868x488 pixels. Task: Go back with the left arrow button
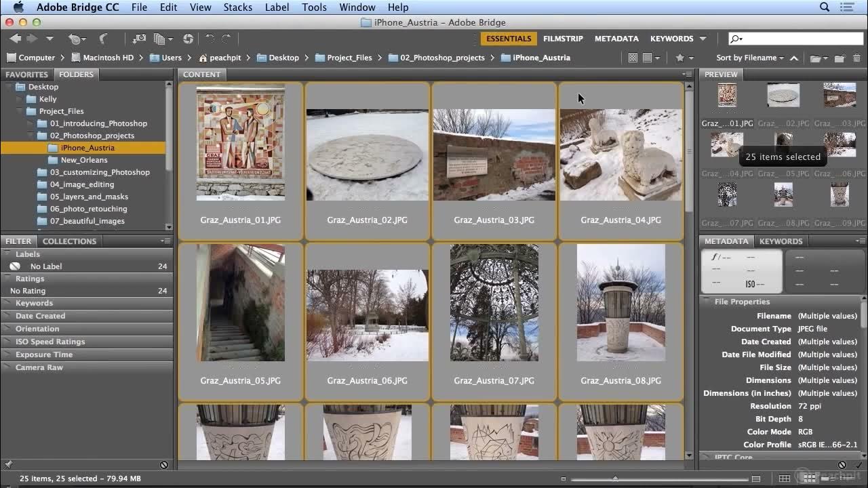15,39
